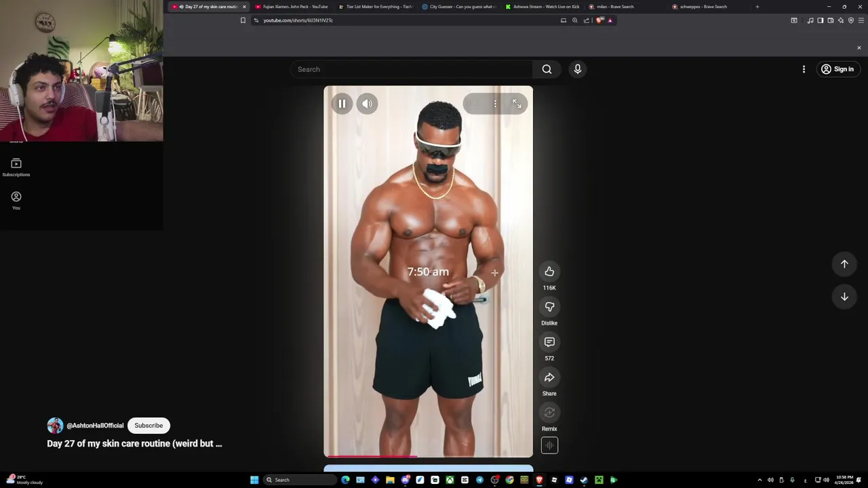Open Brave VPN shield icon
868x488 pixels.
pyautogui.click(x=851, y=20)
